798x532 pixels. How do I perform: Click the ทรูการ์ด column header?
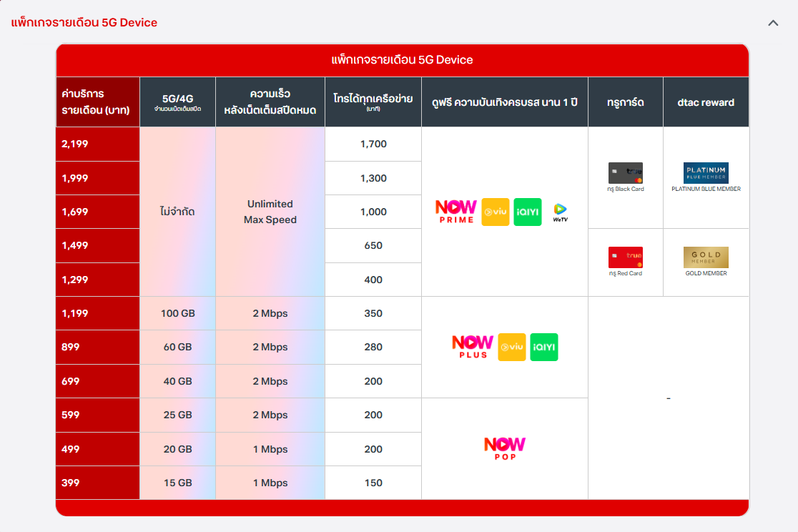coord(626,102)
